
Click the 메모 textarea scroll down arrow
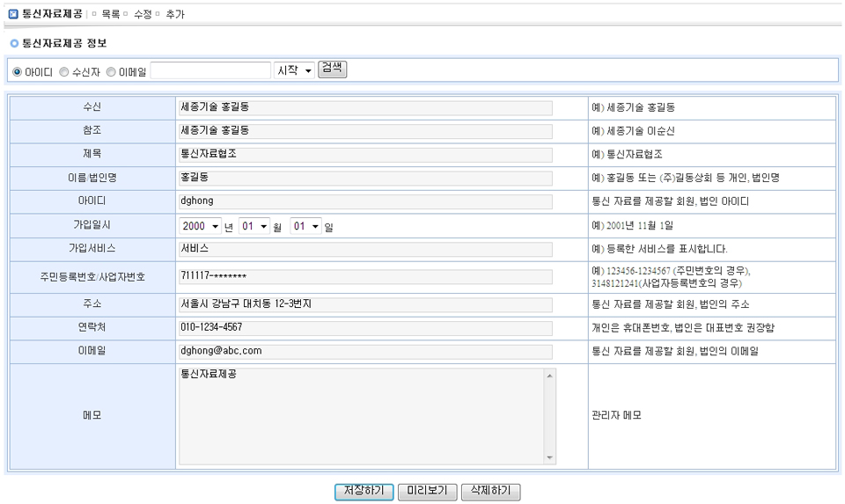click(x=550, y=457)
